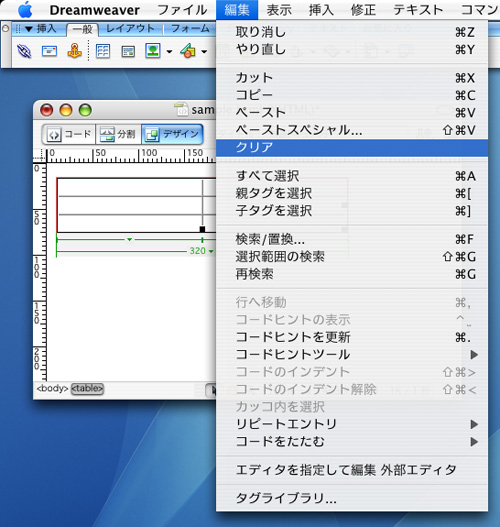
Task: Click the insert image icon
Action: (153, 51)
